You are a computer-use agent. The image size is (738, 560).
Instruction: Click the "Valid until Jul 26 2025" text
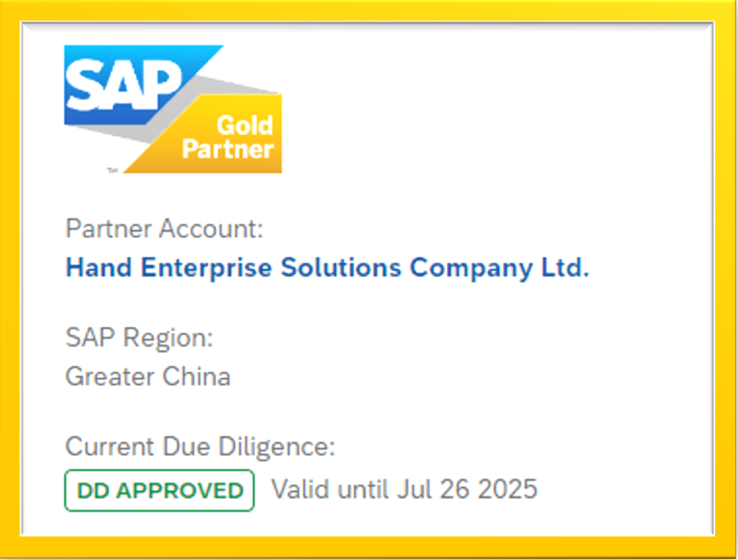coord(404,488)
